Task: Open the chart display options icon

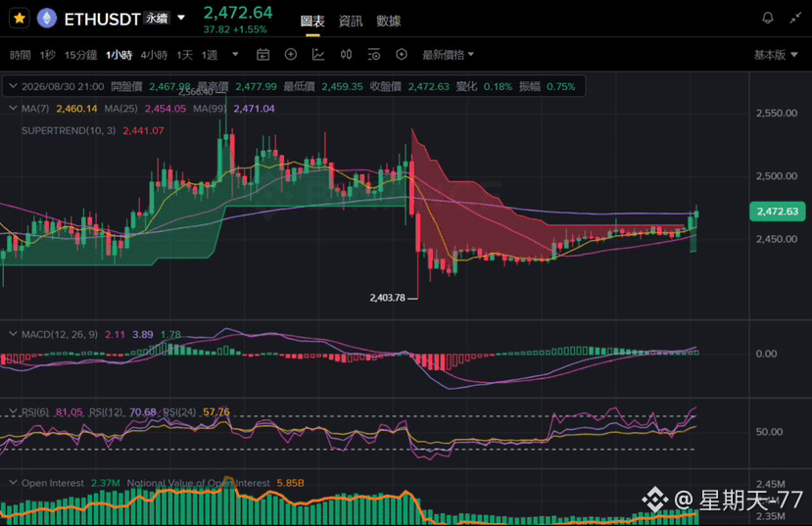Action: [x=373, y=54]
